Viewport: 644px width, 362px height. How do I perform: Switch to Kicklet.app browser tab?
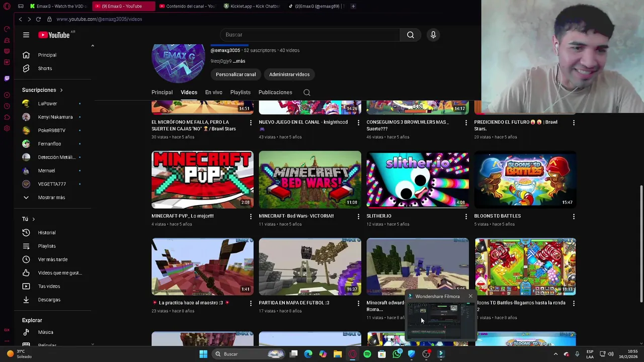click(x=251, y=7)
